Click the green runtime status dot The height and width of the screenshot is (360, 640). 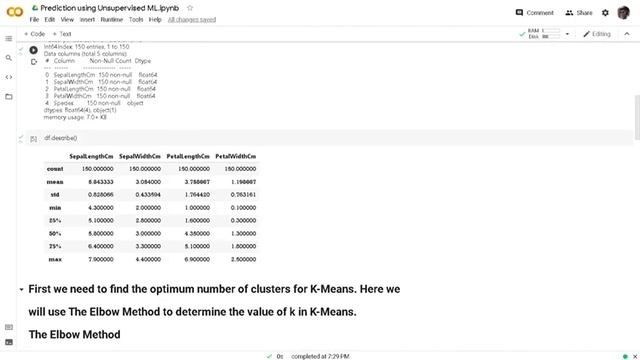pos(625,356)
